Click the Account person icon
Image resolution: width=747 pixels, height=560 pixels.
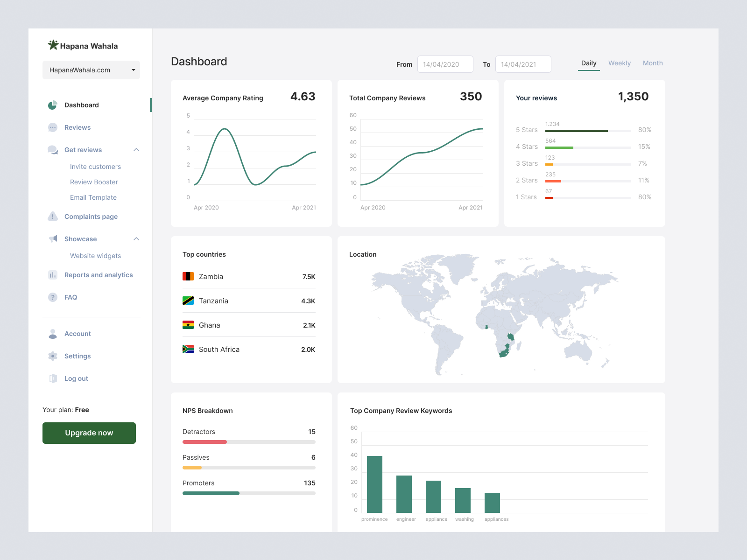click(53, 333)
